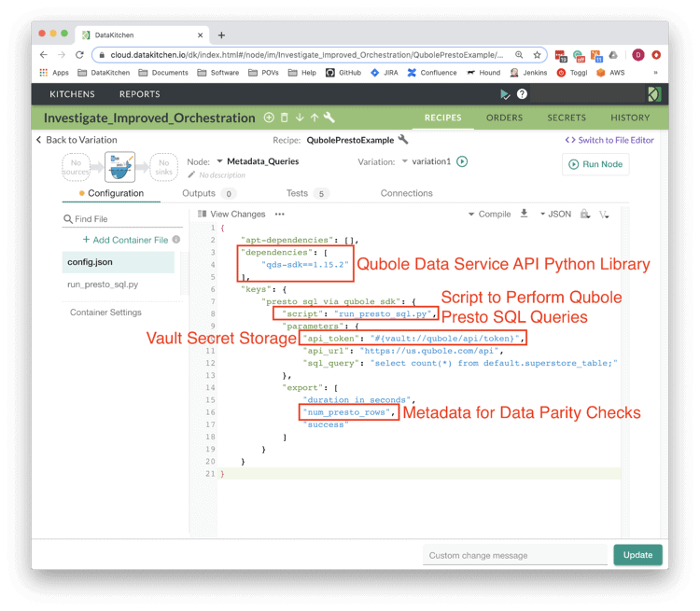Click the download icon in the editor toolbar

point(525,214)
